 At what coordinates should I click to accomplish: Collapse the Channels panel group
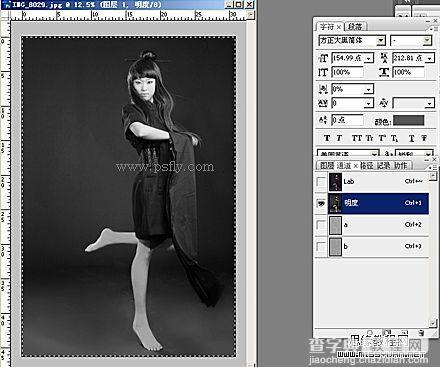[428, 160]
